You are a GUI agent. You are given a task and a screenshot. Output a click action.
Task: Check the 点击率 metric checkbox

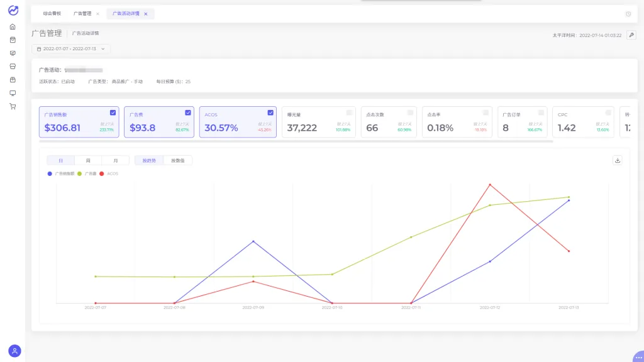(x=486, y=112)
